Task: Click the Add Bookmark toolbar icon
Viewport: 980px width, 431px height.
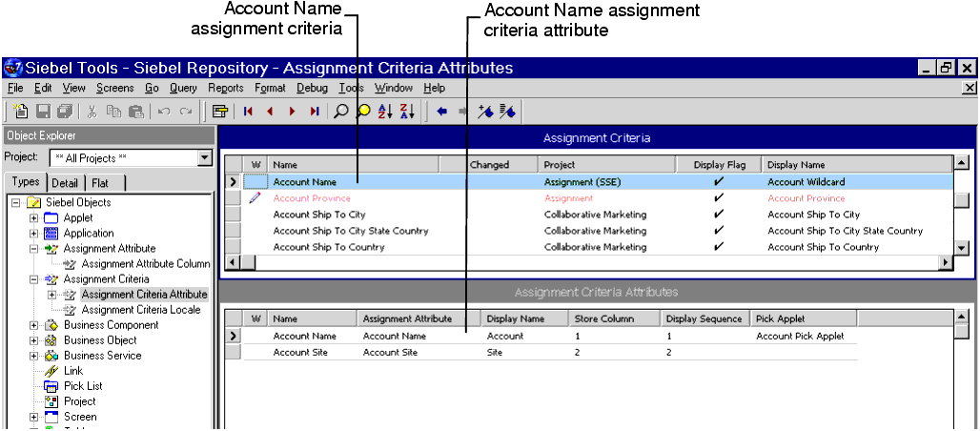Action: click(x=485, y=112)
